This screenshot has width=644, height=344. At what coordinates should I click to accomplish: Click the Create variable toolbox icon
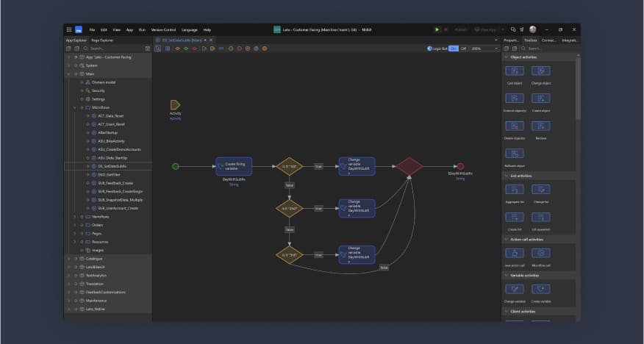click(540, 290)
